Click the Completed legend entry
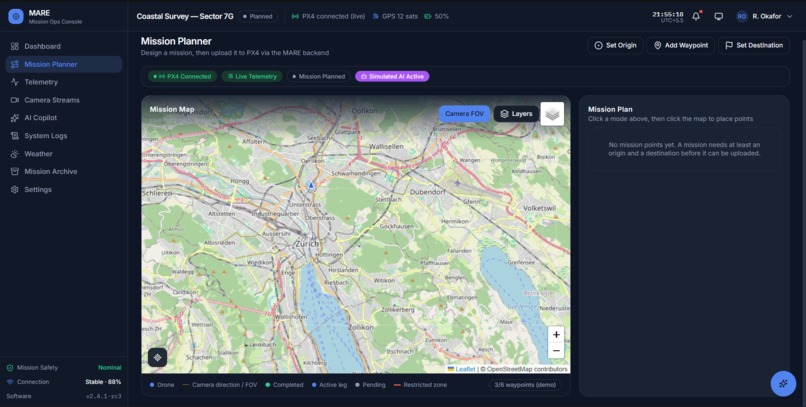Image resolution: width=806 pixels, height=407 pixels. (284, 385)
